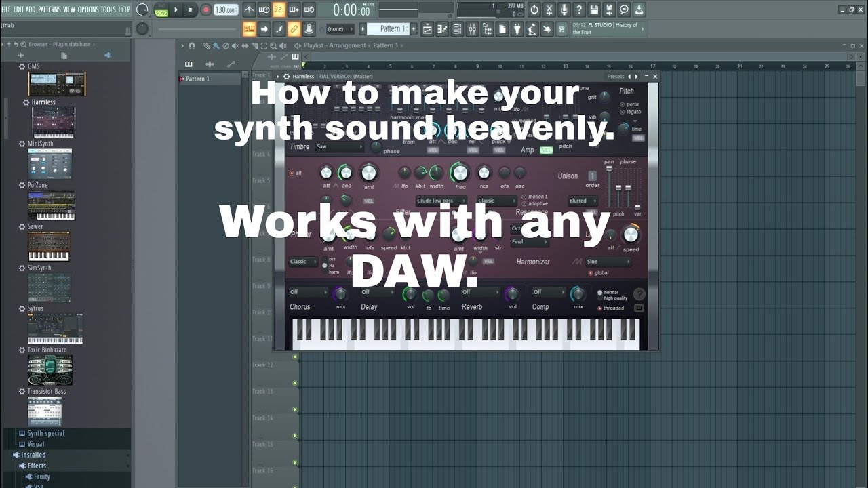Toggle wait for input before recording
Image resolution: width=868 pixels, height=488 pixels.
coord(264,9)
